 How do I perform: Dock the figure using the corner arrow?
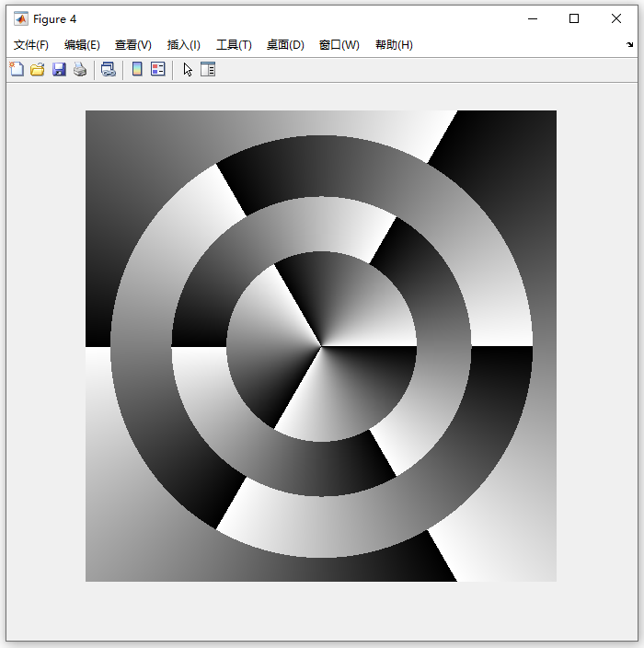coord(629,44)
